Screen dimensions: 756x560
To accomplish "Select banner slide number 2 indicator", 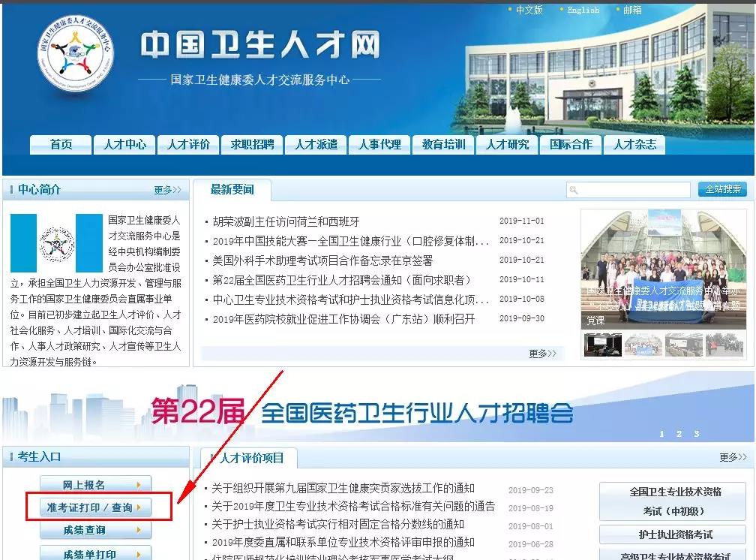I will point(679,434).
